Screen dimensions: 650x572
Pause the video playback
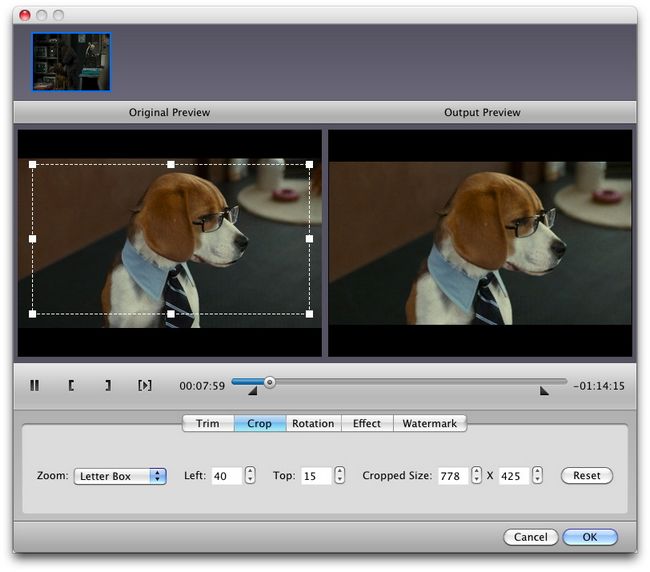34,385
